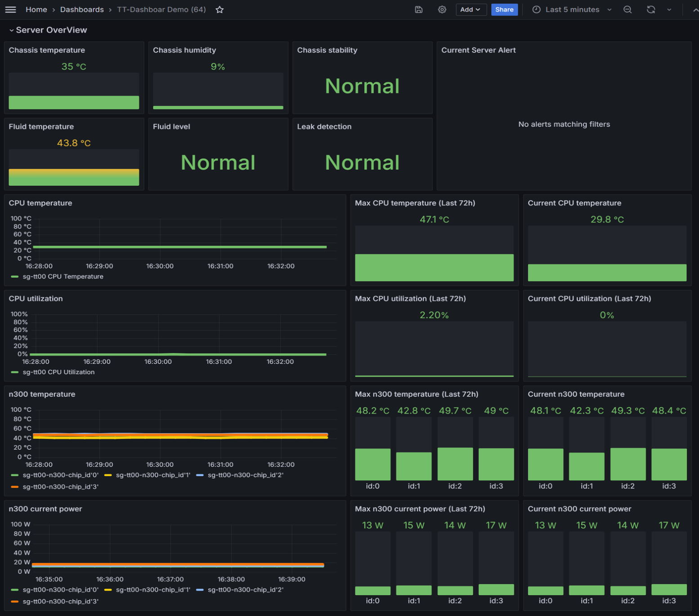Open the Last 5 minutes time range dropdown
Screen dimensions: 699x616
pos(572,9)
